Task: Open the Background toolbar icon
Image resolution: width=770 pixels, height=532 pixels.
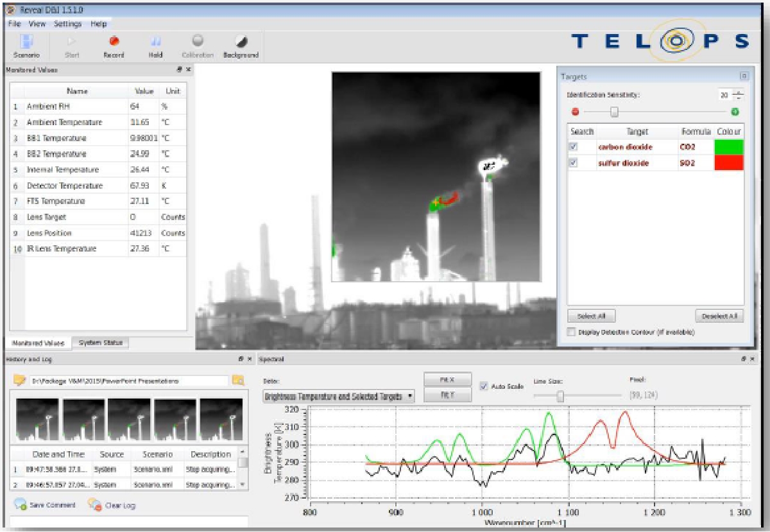Action: [241, 42]
